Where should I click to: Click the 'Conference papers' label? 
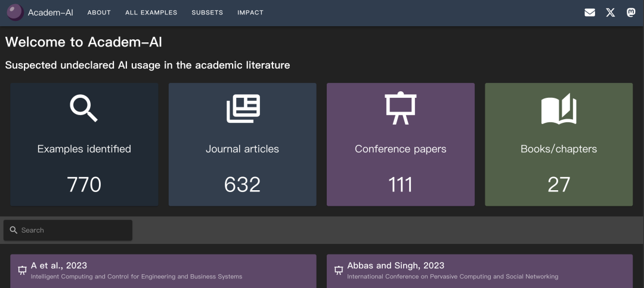point(401,148)
